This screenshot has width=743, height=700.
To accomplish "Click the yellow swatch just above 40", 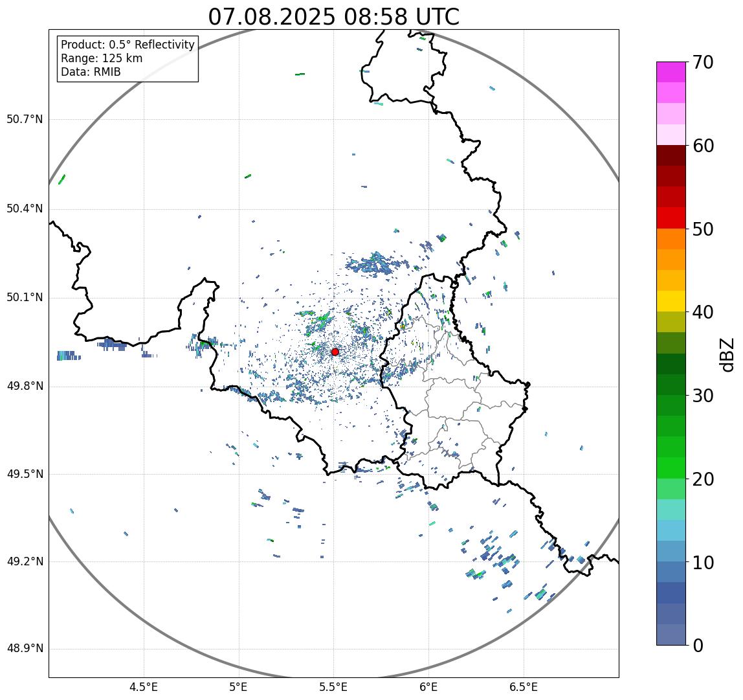I will [x=671, y=301].
